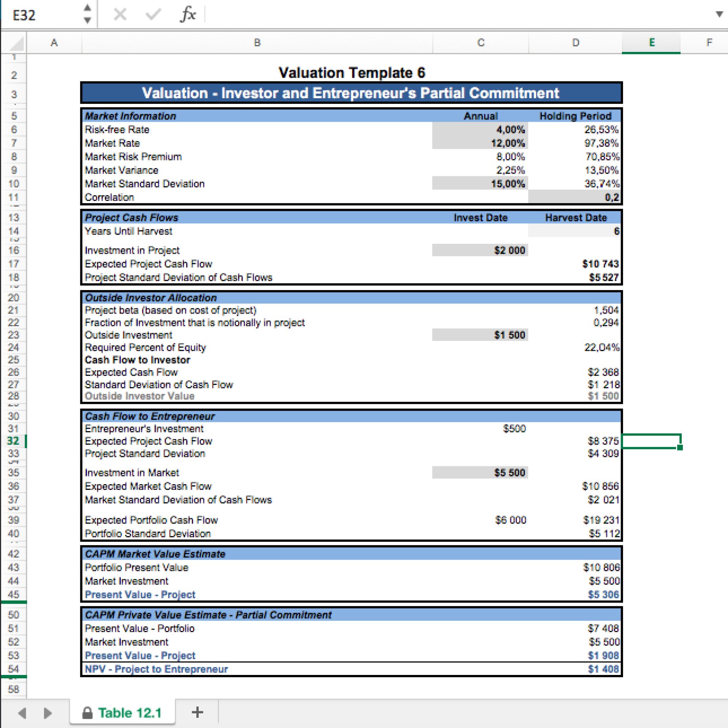
Task: Click the fill handle of cell E32
Action: (680, 447)
